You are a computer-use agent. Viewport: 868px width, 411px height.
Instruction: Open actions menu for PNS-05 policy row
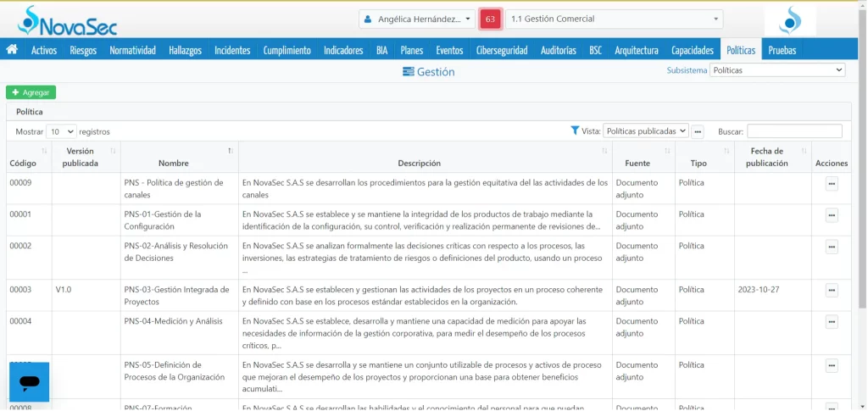coord(832,366)
